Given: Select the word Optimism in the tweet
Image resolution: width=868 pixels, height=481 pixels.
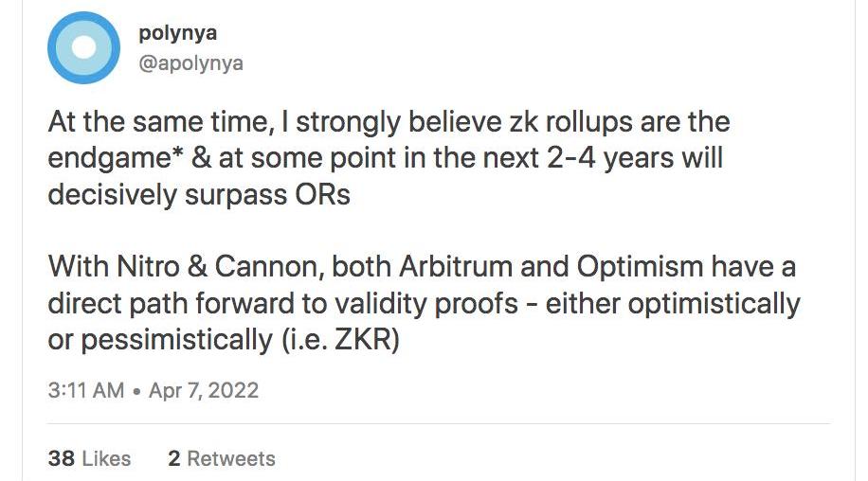Looking at the screenshot, I should click(x=640, y=266).
